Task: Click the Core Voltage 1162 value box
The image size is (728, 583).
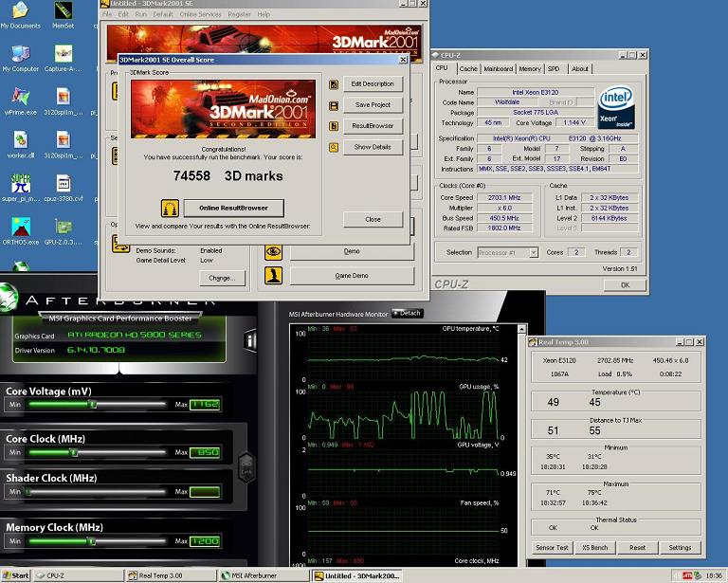Action: (205, 404)
